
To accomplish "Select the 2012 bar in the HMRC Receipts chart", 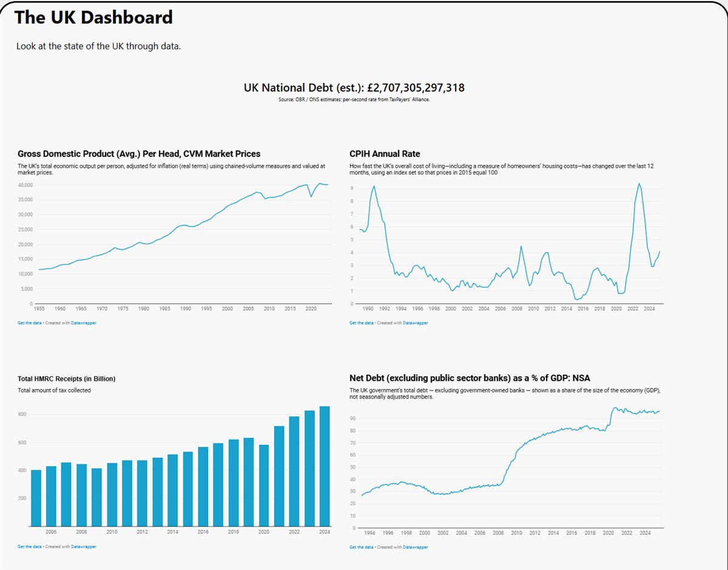I will (x=143, y=493).
